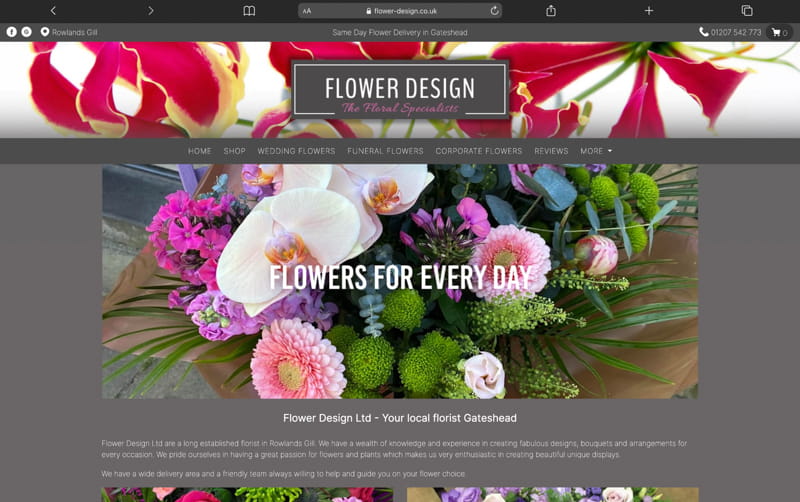Go forward with Safari forward arrow
Image resolution: width=800 pixels, height=502 pixels.
[151, 11]
